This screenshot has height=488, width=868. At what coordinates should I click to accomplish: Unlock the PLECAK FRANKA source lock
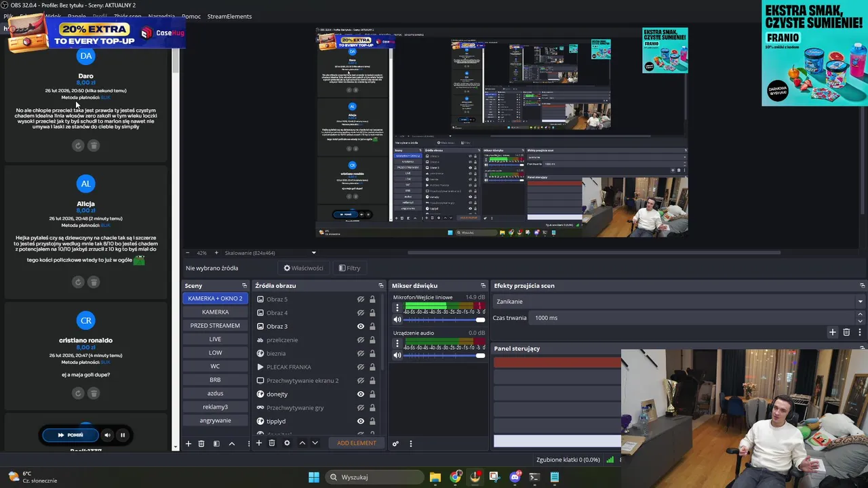pos(372,367)
